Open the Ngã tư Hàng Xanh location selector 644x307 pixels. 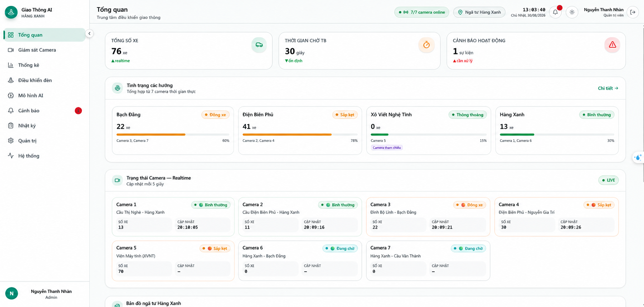479,12
